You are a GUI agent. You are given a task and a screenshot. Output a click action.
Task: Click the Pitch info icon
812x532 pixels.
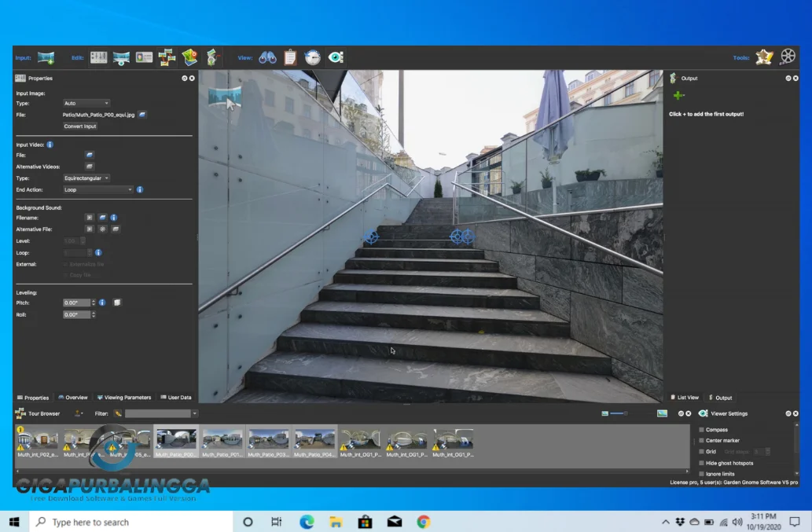(102, 303)
